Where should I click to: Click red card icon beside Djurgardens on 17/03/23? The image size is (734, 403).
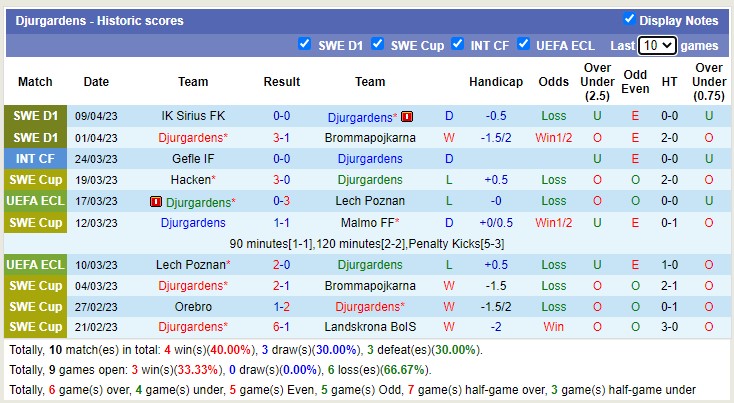[156, 202]
